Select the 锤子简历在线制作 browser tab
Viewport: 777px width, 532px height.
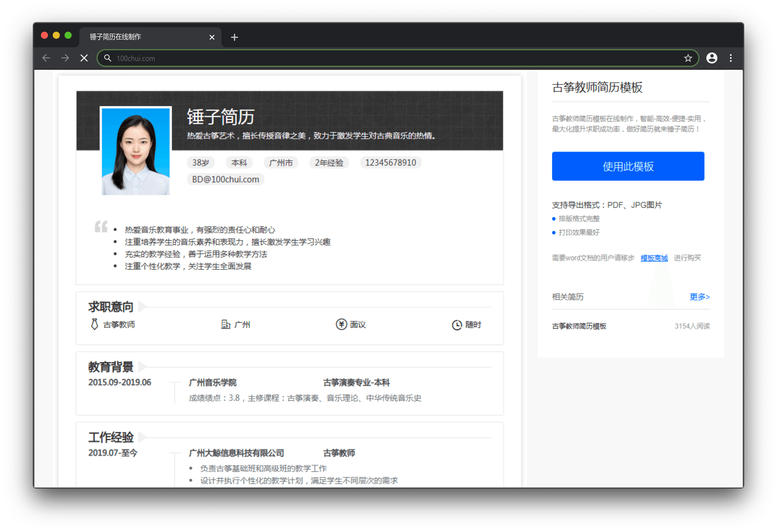150,37
